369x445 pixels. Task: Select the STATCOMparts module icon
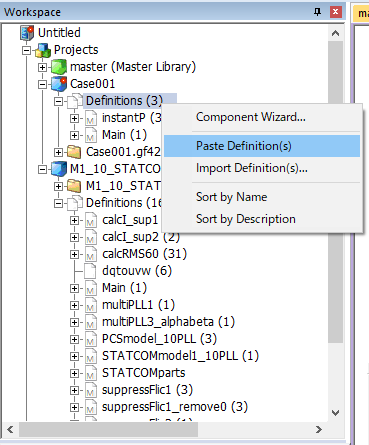[90, 373]
